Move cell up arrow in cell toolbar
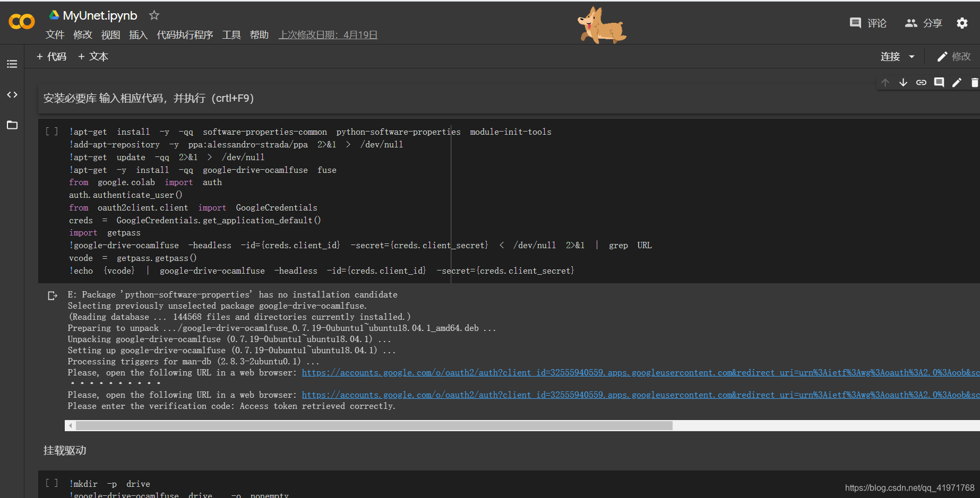The width and height of the screenshot is (980, 498). (885, 82)
